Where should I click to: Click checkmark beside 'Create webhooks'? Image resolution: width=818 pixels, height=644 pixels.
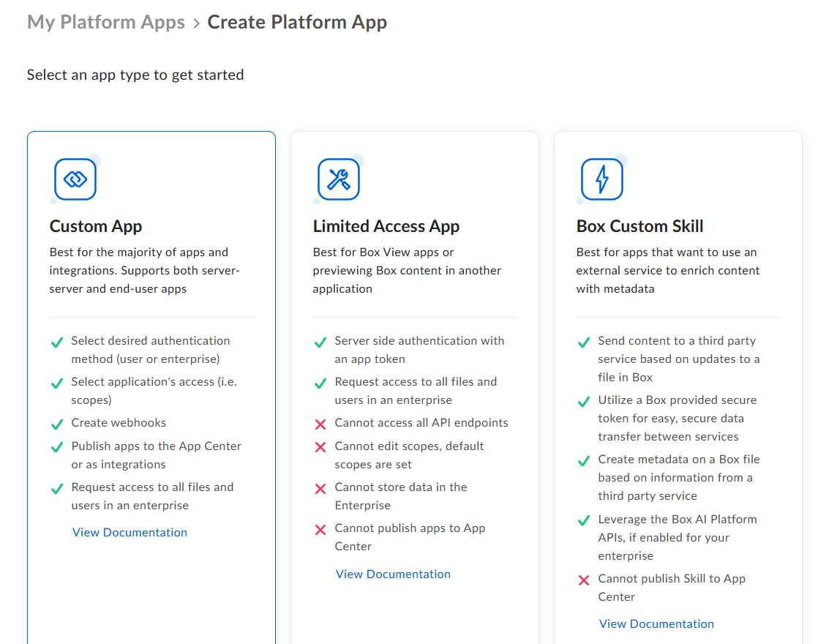tap(57, 424)
